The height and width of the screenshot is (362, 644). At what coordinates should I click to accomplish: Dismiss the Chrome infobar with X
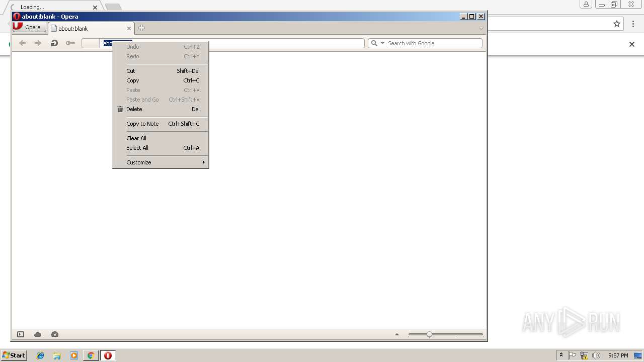pyautogui.click(x=632, y=44)
